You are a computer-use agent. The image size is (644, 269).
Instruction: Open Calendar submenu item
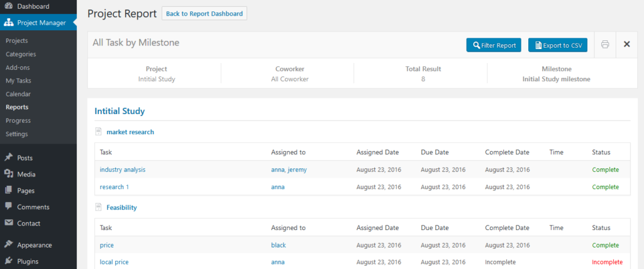tap(18, 94)
